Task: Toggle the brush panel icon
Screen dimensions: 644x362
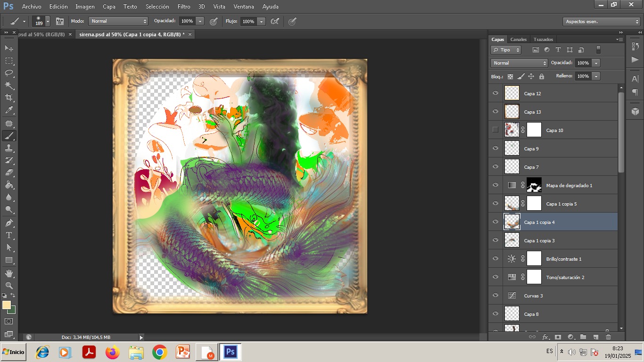Action: click(x=60, y=21)
